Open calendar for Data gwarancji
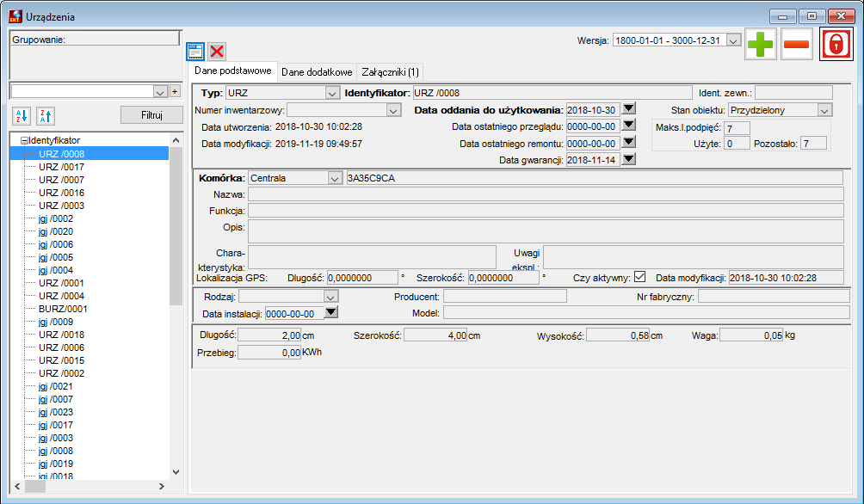The width and height of the screenshot is (864, 504). click(629, 160)
